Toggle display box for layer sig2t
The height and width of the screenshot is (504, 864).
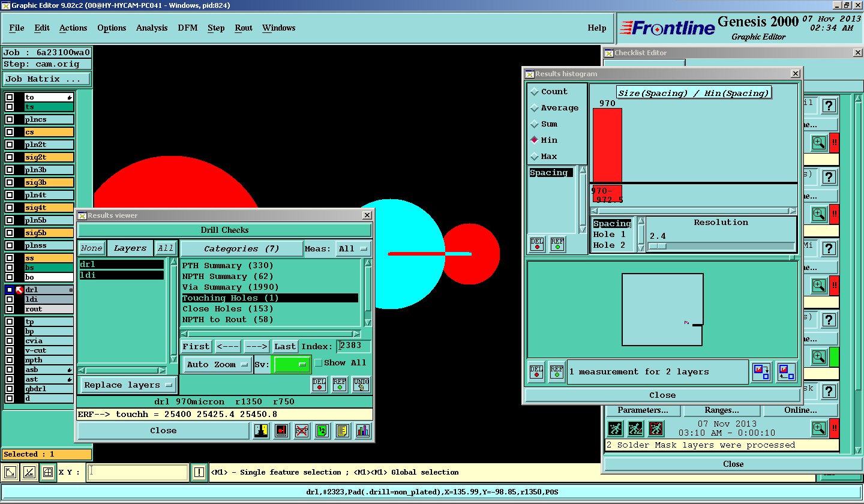10,157
